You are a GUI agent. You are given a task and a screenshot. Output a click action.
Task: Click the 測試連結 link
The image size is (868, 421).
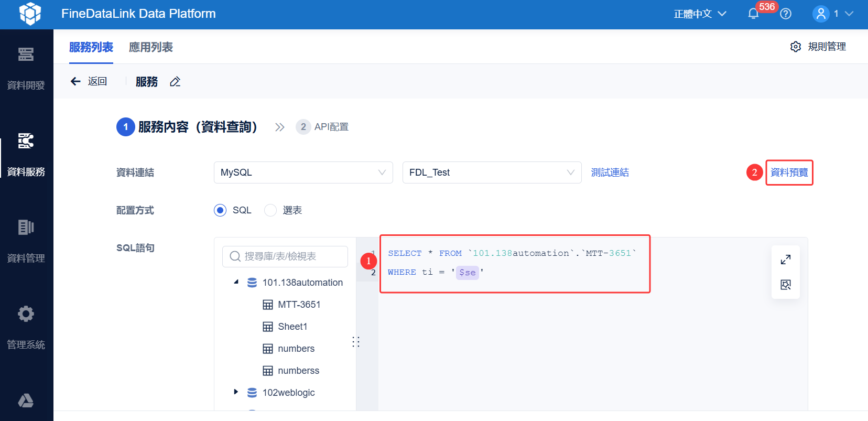click(x=610, y=172)
